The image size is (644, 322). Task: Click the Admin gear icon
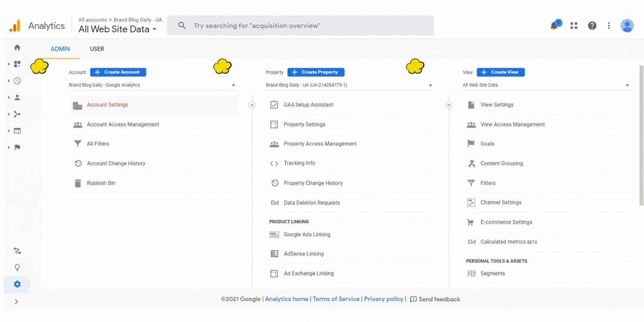point(17,284)
